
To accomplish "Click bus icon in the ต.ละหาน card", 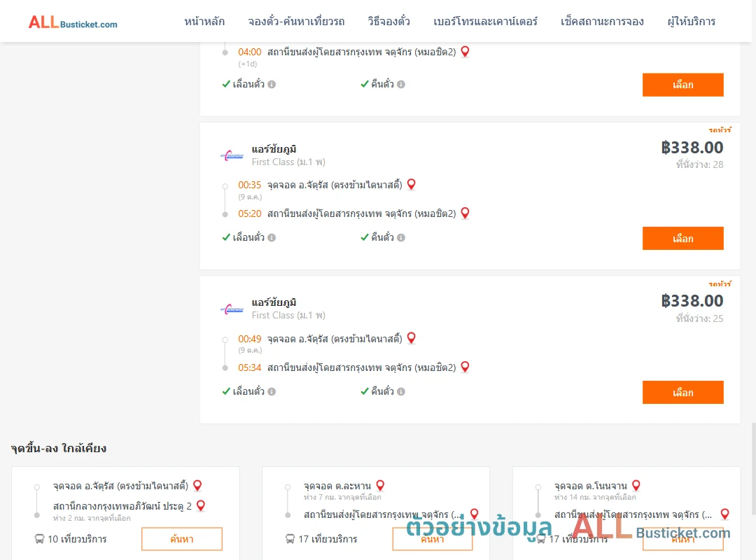I will point(290,539).
